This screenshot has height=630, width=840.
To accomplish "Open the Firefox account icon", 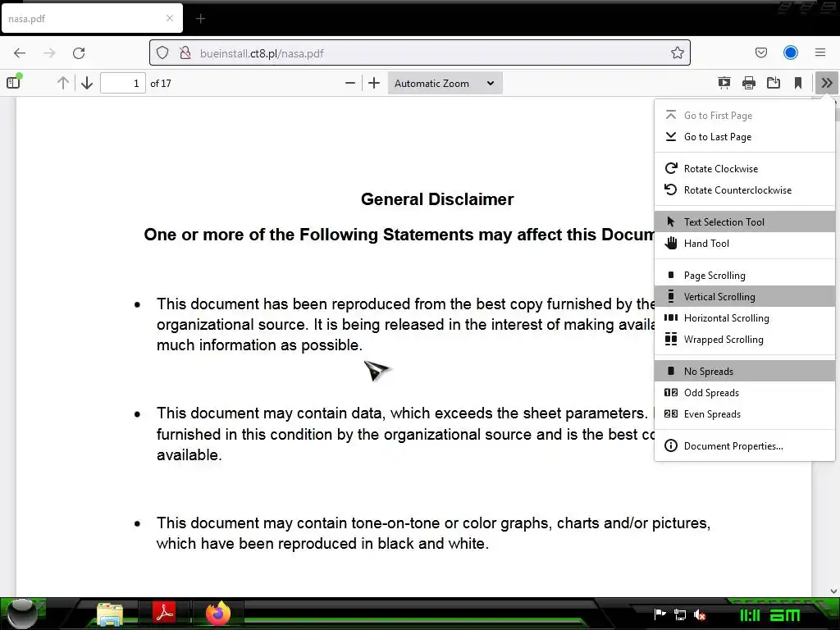I will 790,52.
